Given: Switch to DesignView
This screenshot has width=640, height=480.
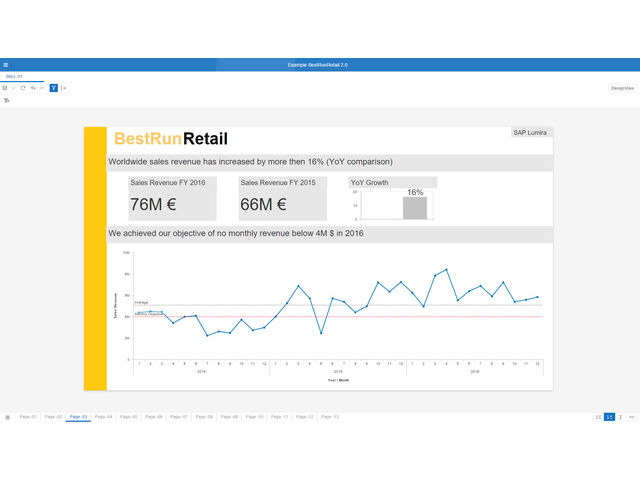Looking at the screenshot, I should [622, 88].
